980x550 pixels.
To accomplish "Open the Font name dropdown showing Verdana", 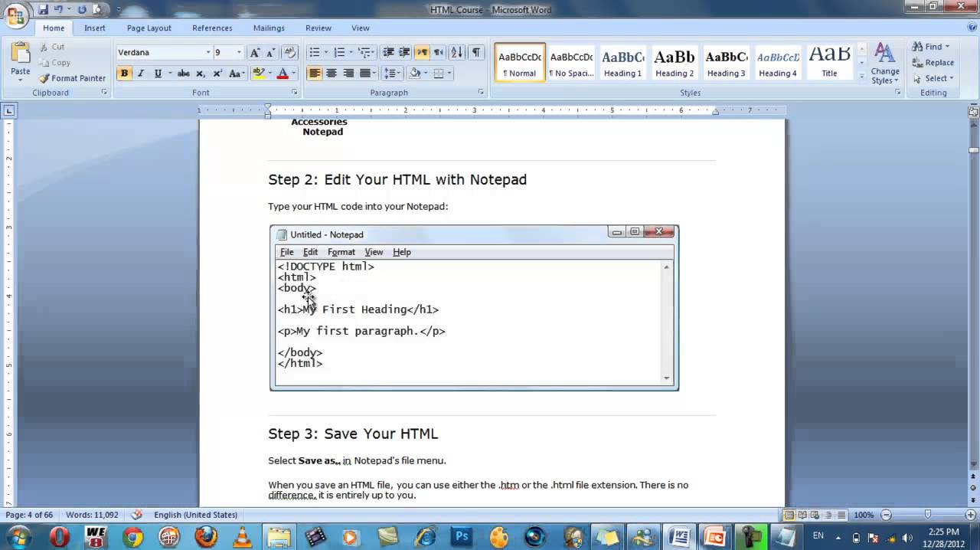I will (207, 53).
